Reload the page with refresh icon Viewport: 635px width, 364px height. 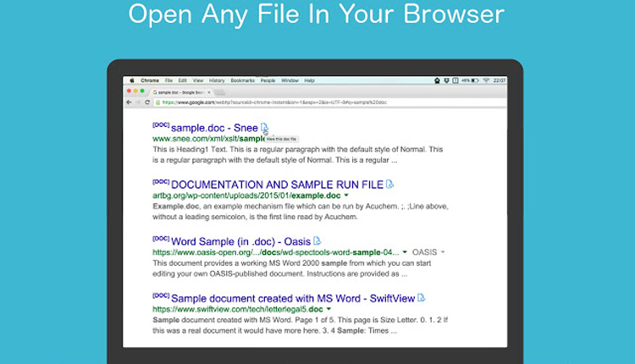[147, 102]
